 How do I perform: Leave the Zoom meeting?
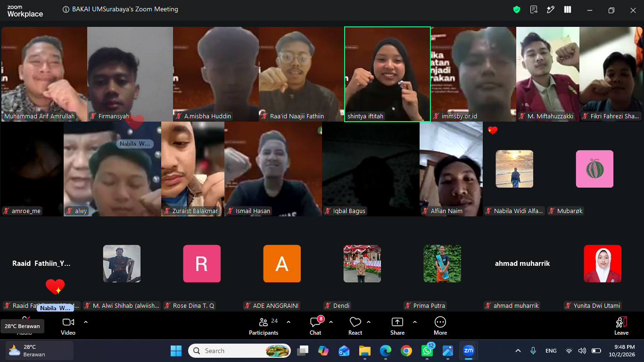tap(621, 326)
